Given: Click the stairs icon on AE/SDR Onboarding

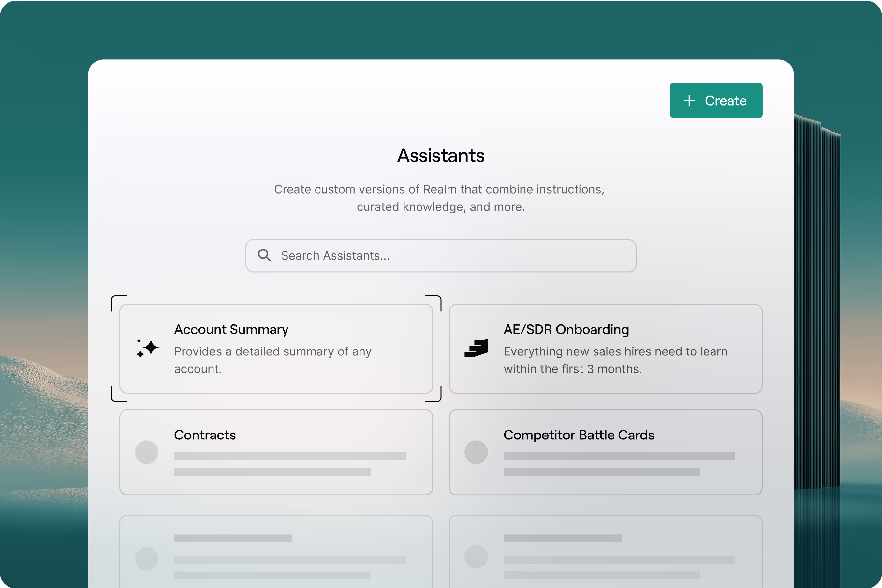Looking at the screenshot, I should [476, 348].
